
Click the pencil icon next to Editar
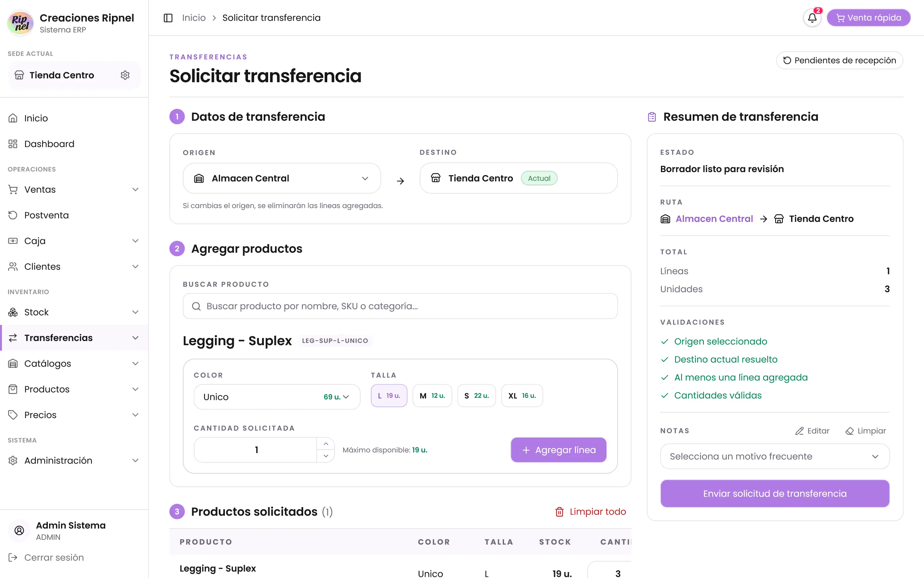click(799, 431)
